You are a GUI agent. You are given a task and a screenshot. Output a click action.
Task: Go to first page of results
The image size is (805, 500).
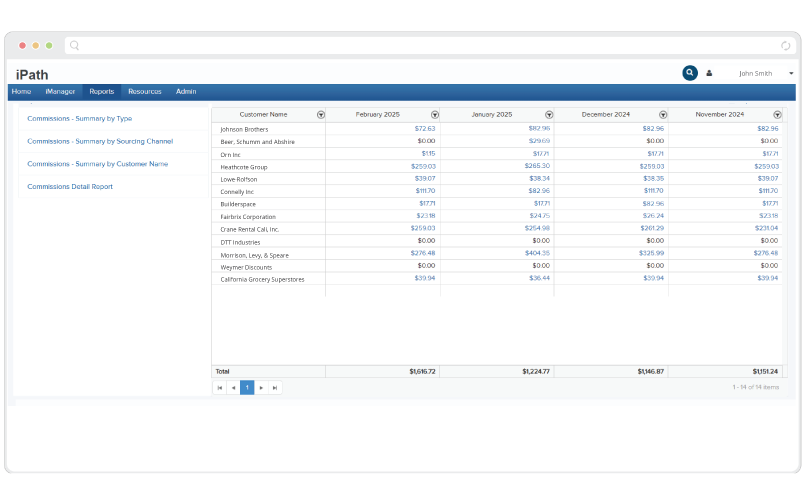point(219,387)
